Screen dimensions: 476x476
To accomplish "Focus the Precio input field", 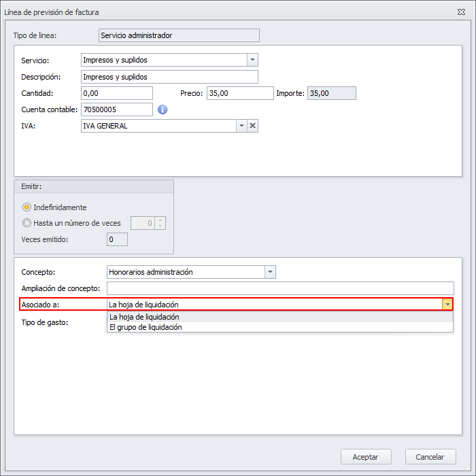I will [239, 93].
